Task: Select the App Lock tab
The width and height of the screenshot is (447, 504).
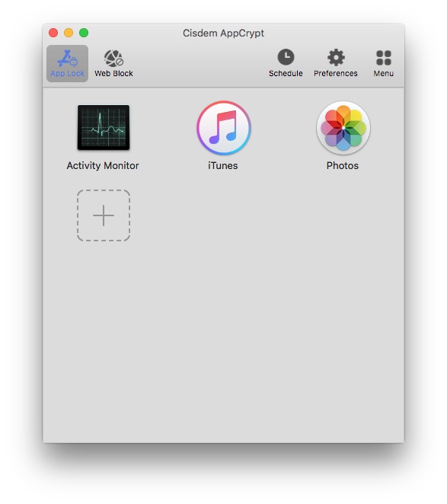Action: [x=67, y=63]
